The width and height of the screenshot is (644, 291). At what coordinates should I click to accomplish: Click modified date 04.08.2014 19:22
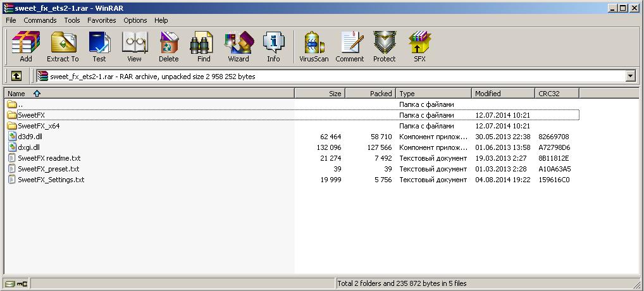(503, 180)
